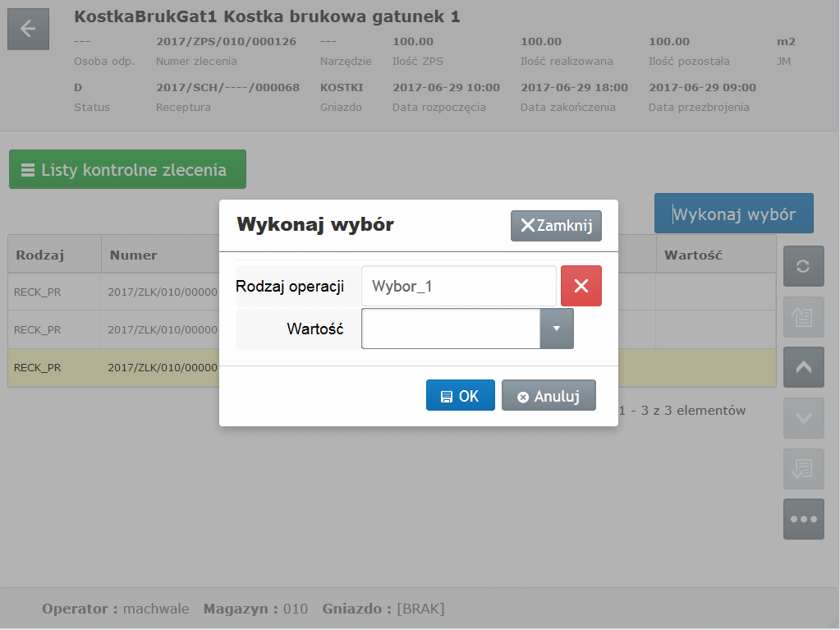840x630 pixels.
Task: Click order number 2017/ZPS/010/000126
Action: coord(226,41)
